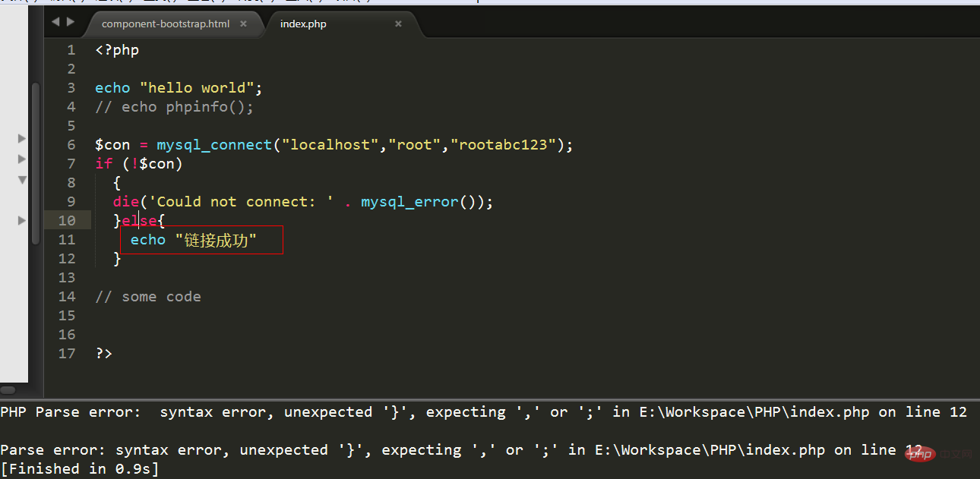Image resolution: width=980 pixels, height=479 pixels.
Task: Click the [Finished in 0.9s] output text
Action: pyautogui.click(x=80, y=469)
